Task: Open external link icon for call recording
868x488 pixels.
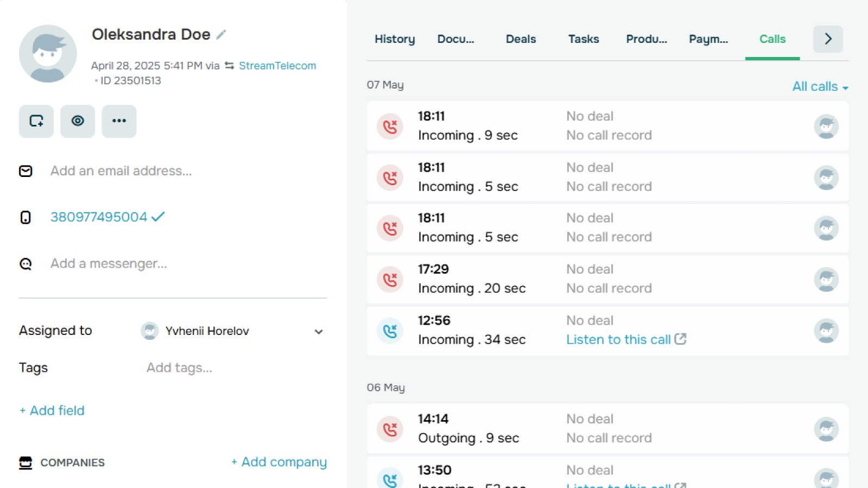Action: pos(680,339)
